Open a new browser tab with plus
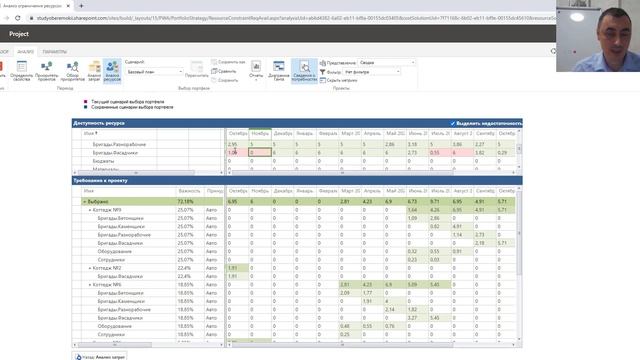The image size is (640, 360). tap(81, 6)
